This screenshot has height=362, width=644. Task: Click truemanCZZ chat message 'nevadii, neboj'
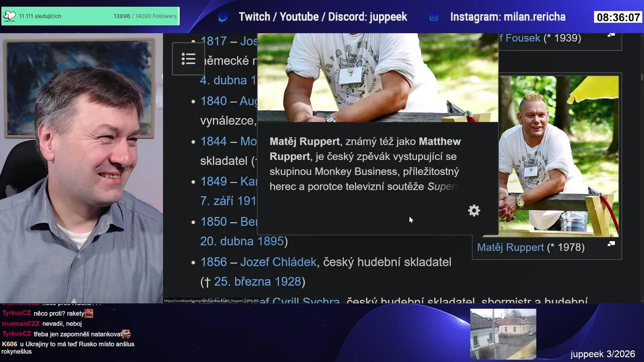(x=42, y=324)
